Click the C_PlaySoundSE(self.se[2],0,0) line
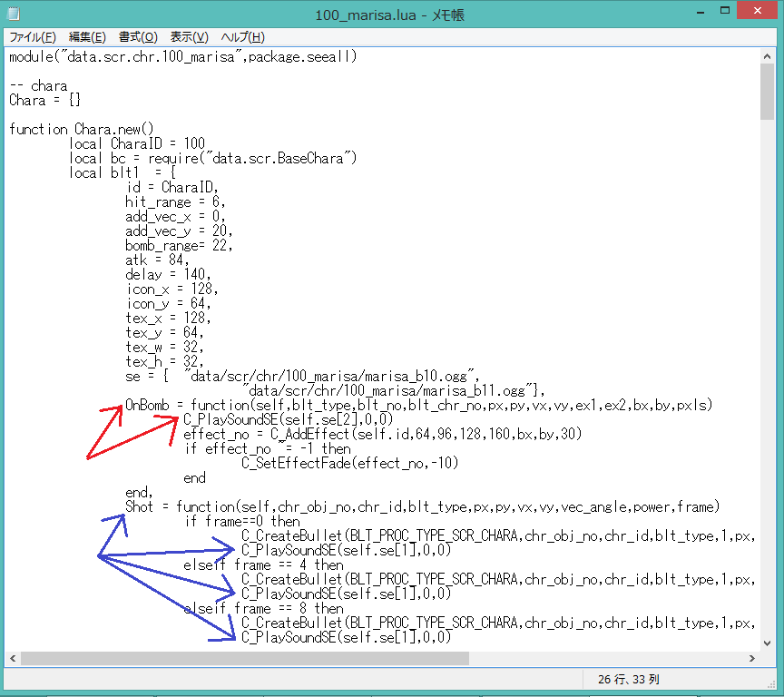The width and height of the screenshot is (784, 697). tap(289, 419)
